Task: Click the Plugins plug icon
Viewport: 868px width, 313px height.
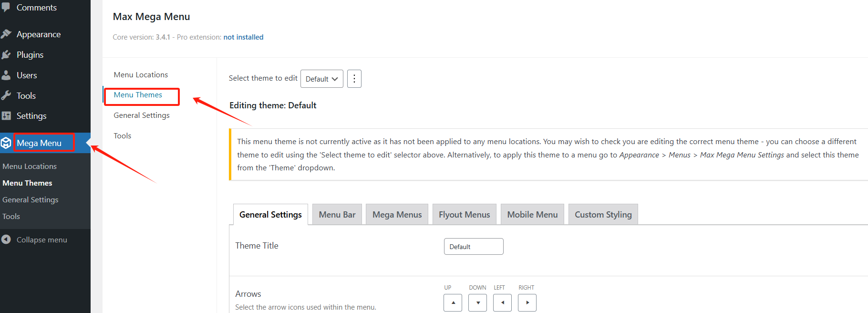Action: click(6, 55)
